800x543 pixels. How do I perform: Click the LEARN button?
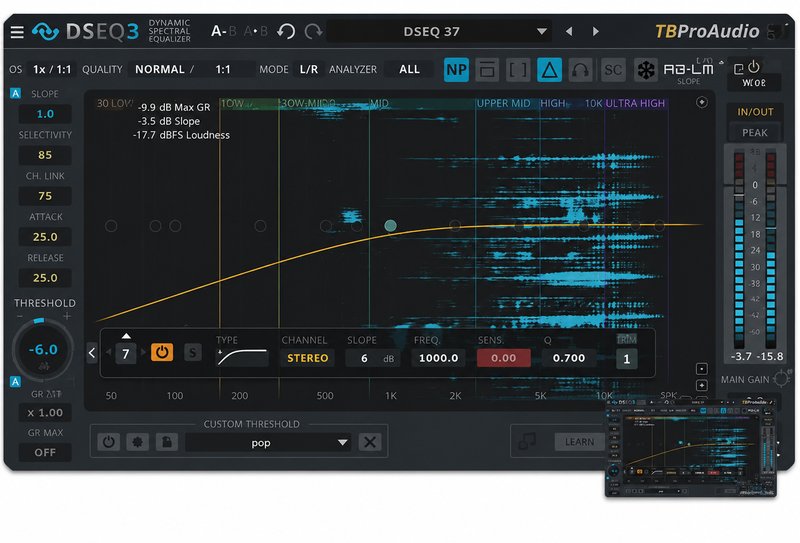[580, 442]
